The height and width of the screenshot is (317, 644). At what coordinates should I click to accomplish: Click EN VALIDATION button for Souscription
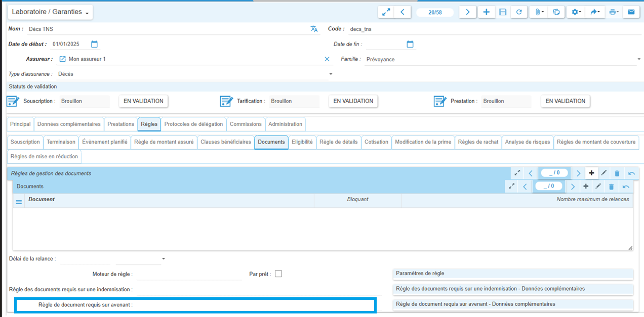(x=143, y=101)
